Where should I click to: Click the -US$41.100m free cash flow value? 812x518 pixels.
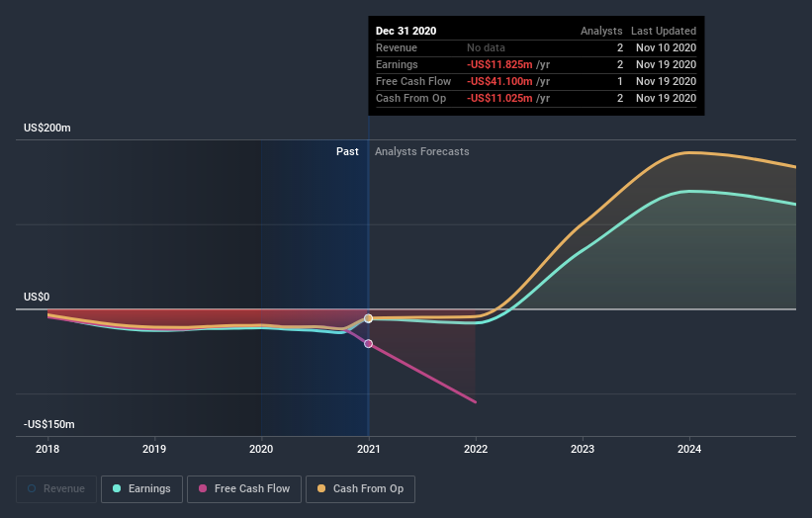499,81
